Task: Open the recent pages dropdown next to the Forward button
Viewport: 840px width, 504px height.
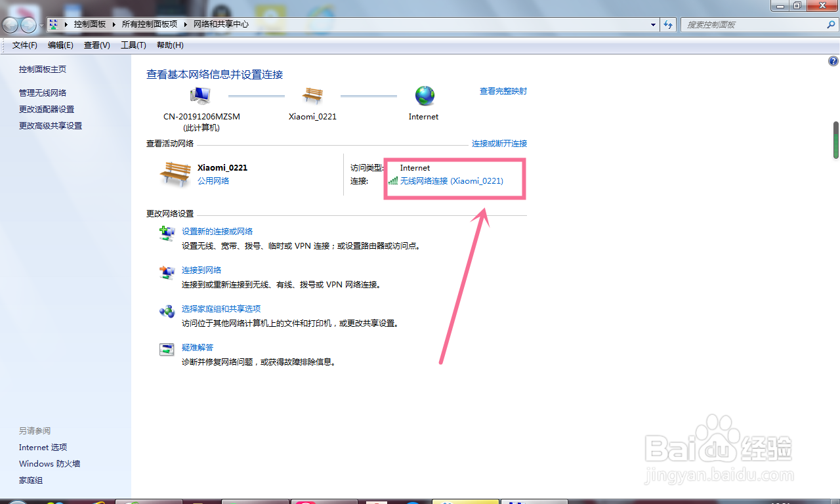Action: pyautogui.click(x=41, y=25)
